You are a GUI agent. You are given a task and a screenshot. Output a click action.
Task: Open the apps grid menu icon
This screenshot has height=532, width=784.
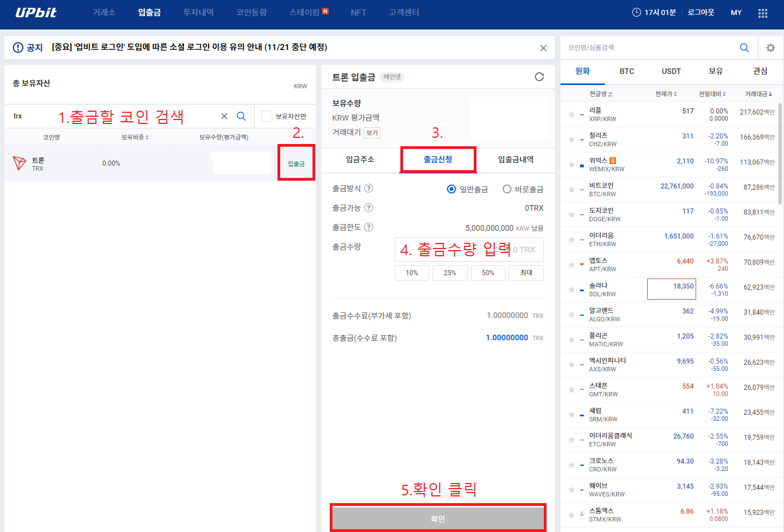tap(763, 13)
